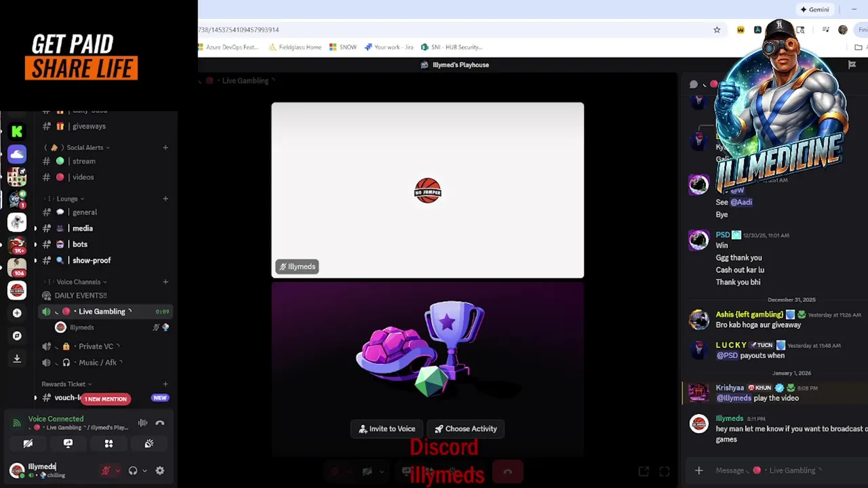
Task: Open Azure DevOps bookmark
Action: tap(228, 47)
